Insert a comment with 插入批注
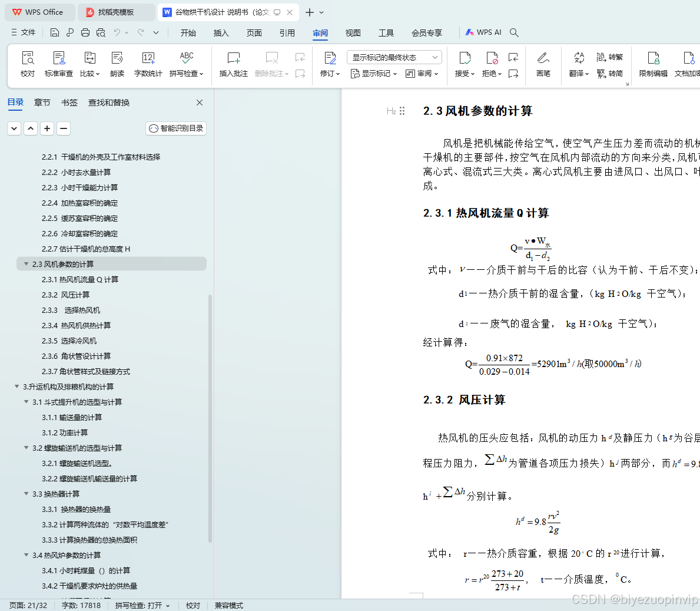 [x=234, y=64]
